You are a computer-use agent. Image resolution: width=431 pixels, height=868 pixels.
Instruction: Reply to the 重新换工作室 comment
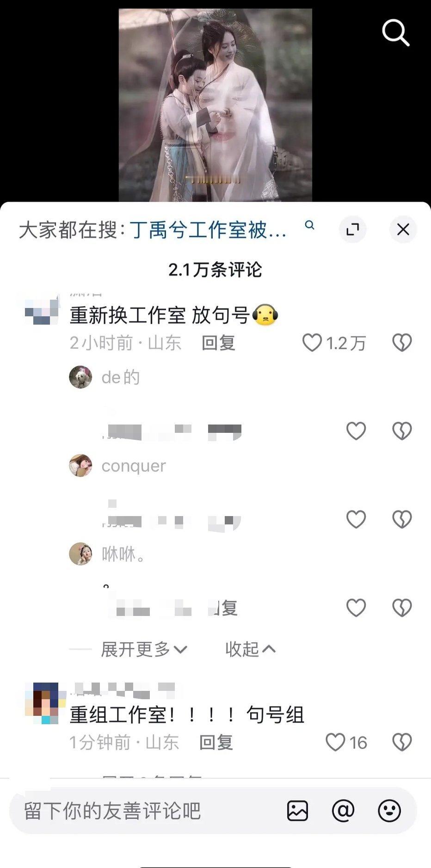pyautogui.click(x=219, y=343)
